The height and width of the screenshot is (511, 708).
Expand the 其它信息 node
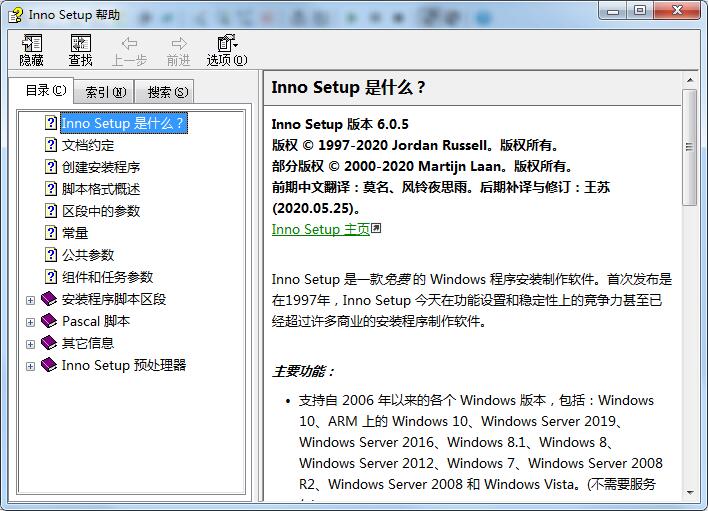pos(30,344)
